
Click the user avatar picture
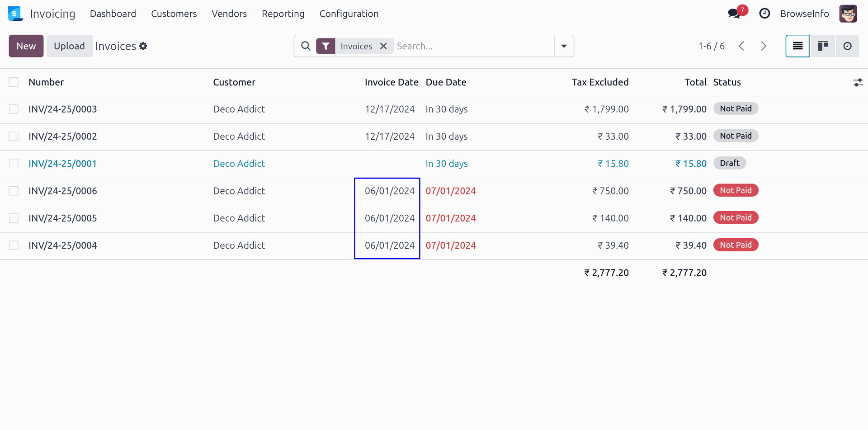848,14
